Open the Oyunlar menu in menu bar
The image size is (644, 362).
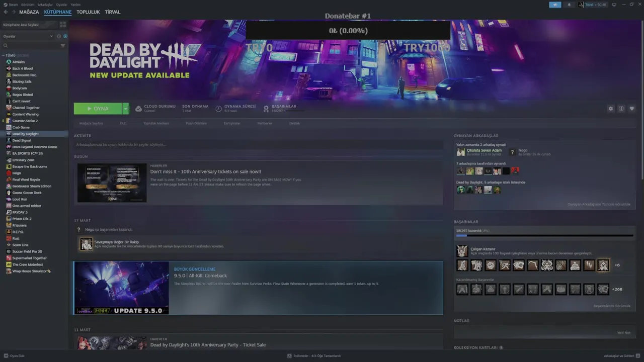point(61,5)
